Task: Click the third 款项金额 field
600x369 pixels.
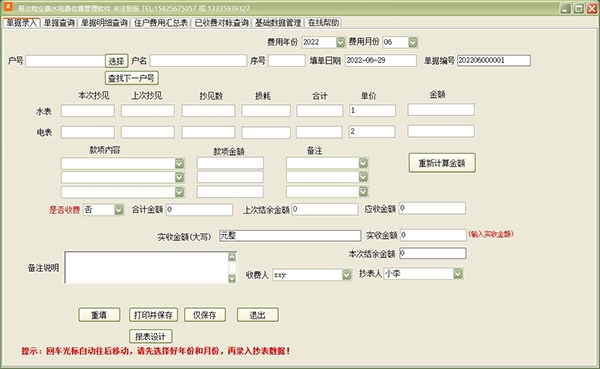Action: (230, 191)
